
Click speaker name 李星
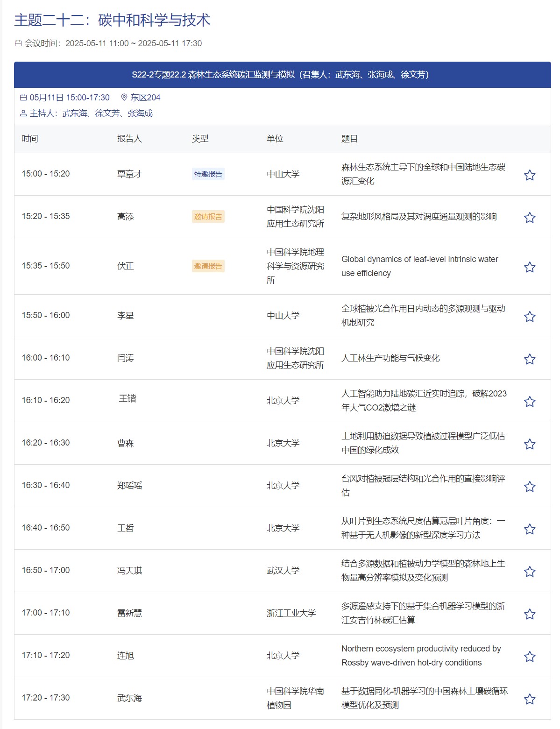125,316
